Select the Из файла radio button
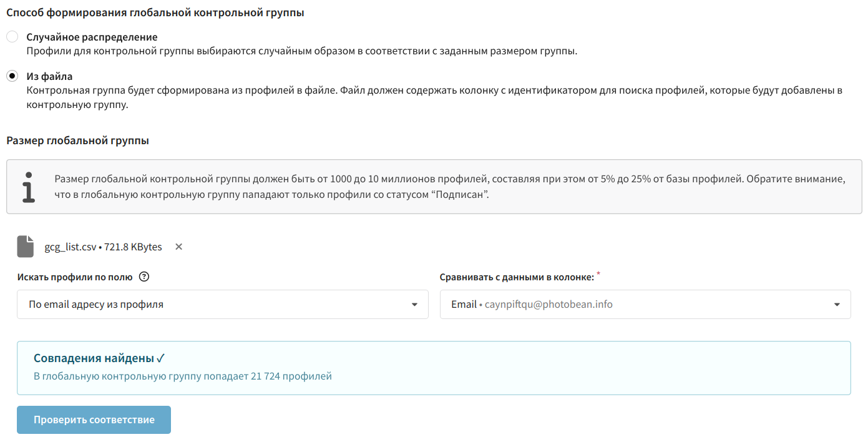868x442 pixels. (12, 76)
